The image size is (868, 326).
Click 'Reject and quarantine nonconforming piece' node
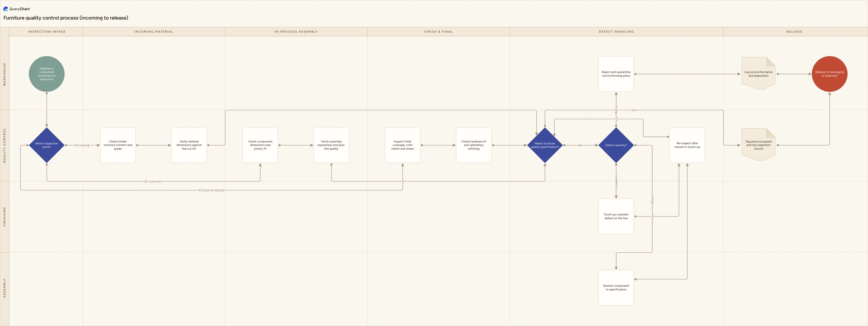[x=616, y=74]
